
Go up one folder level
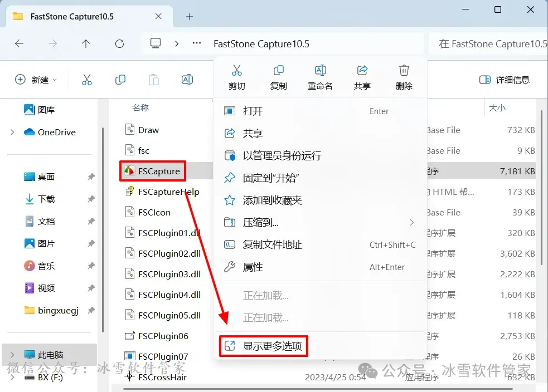[86, 43]
